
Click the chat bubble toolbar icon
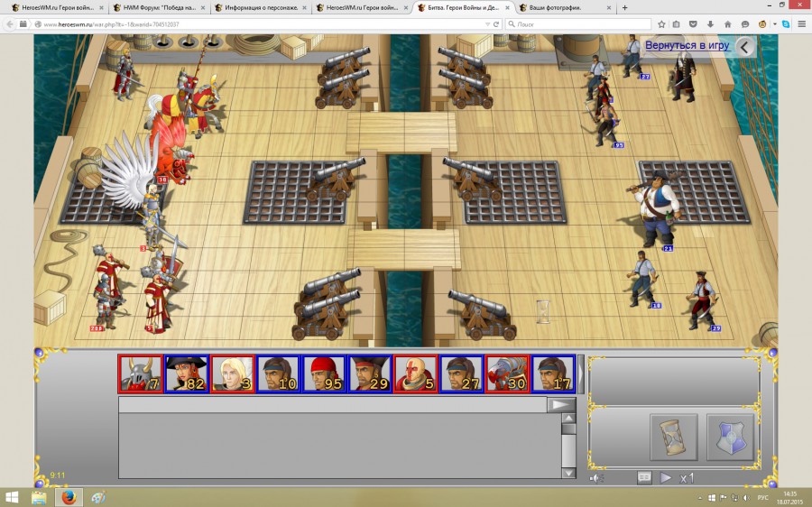point(744,24)
